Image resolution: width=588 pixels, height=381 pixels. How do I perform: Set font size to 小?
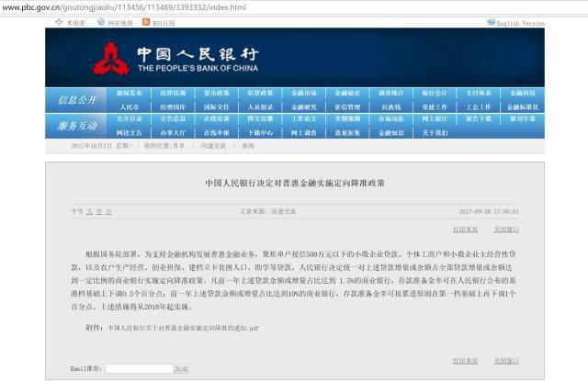point(108,212)
